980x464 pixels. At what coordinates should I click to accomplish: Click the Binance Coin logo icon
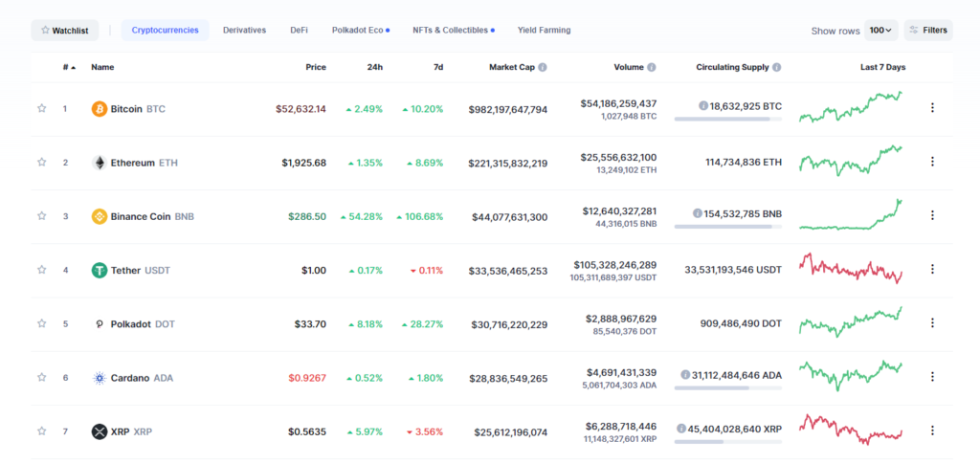click(x=100, y=217)
